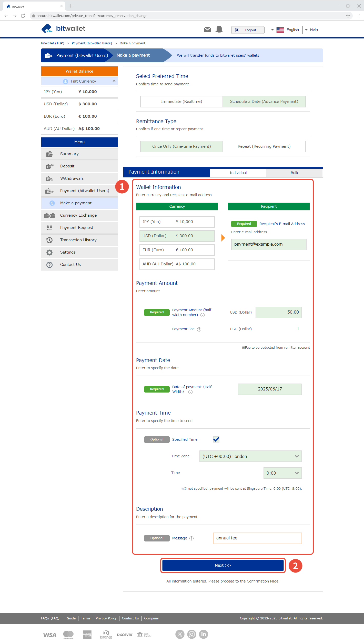Collapse the Fiat Currency balance section
364x643 pixels.
[x=79, y=81]
